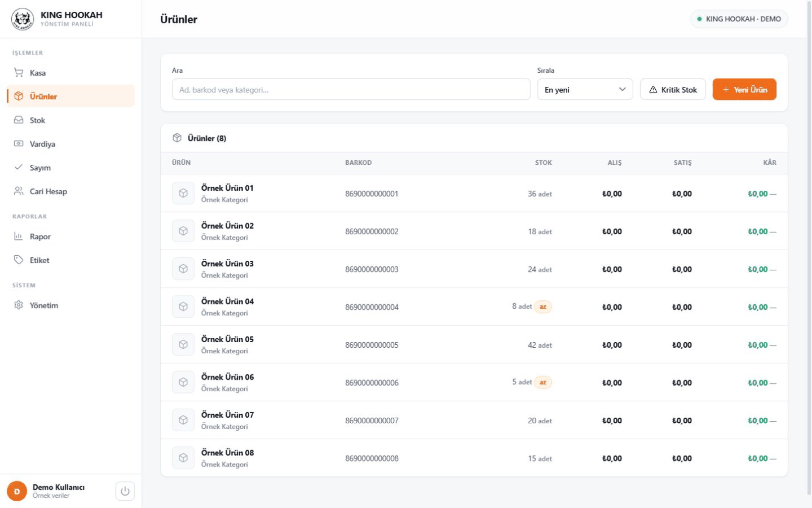812x508 pixels.
Task: Click the Cari Hesap people icon
Action: pos(19,191)
